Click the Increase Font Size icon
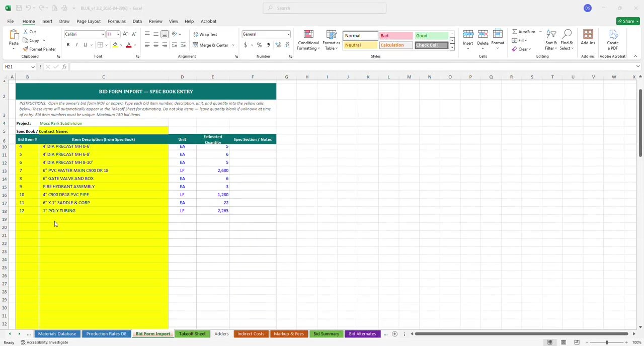This screenshot has height=346, width=644. coord(125,34)
